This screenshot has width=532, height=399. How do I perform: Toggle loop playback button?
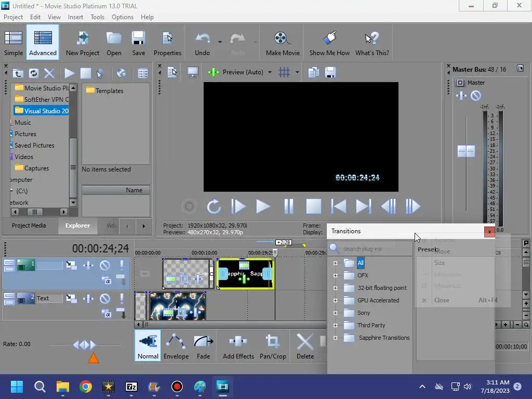coord(214,206)
